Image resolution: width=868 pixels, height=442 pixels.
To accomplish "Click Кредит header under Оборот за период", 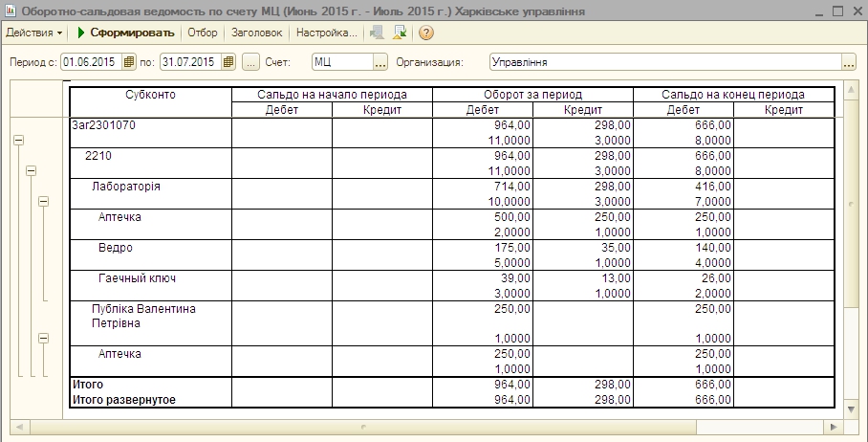I will pos(582,110).
